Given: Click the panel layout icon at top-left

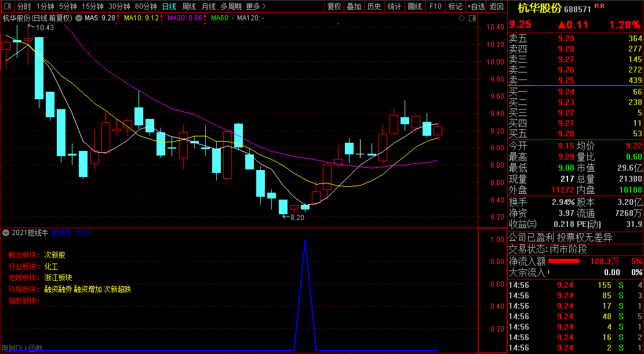Looking at the screenshot, I should 8,6.
